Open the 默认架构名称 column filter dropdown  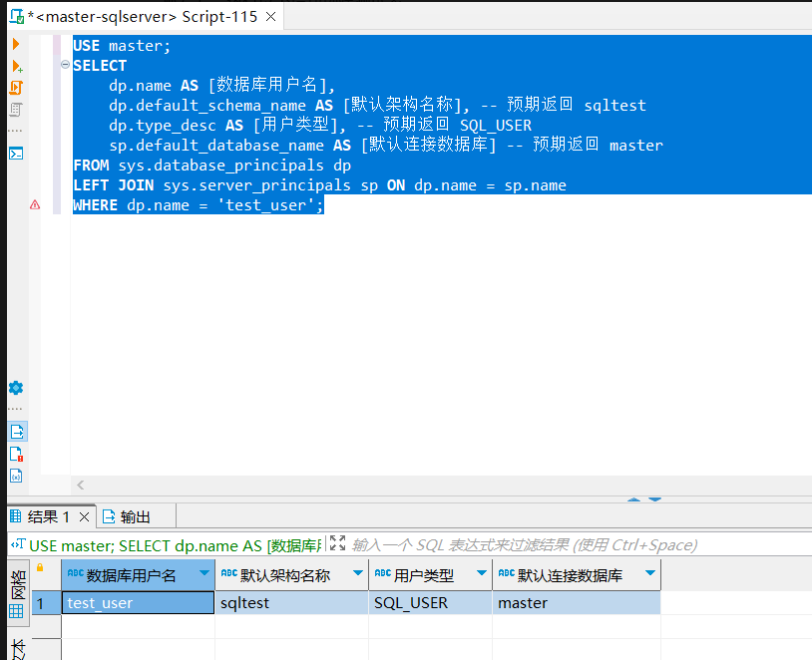(358, 573)
